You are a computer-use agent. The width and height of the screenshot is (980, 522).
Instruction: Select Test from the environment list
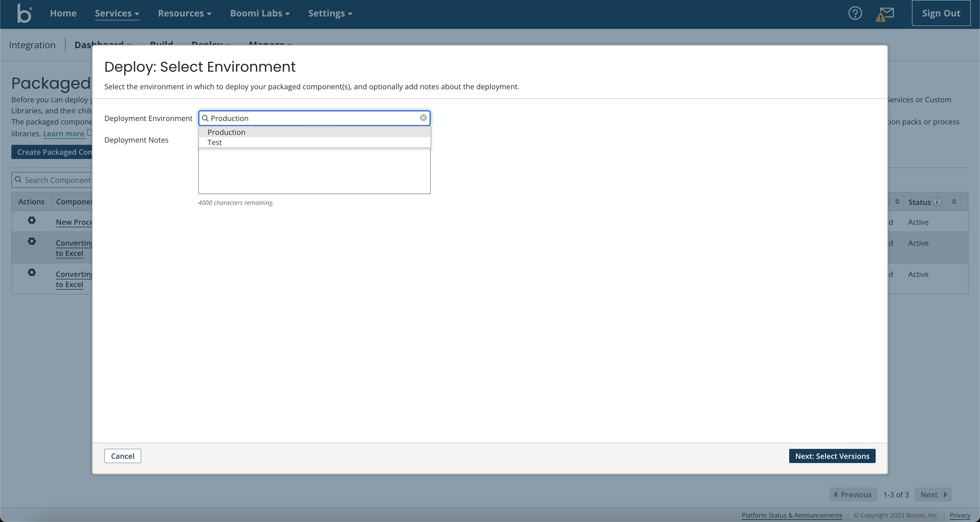(x=215, y=143)
